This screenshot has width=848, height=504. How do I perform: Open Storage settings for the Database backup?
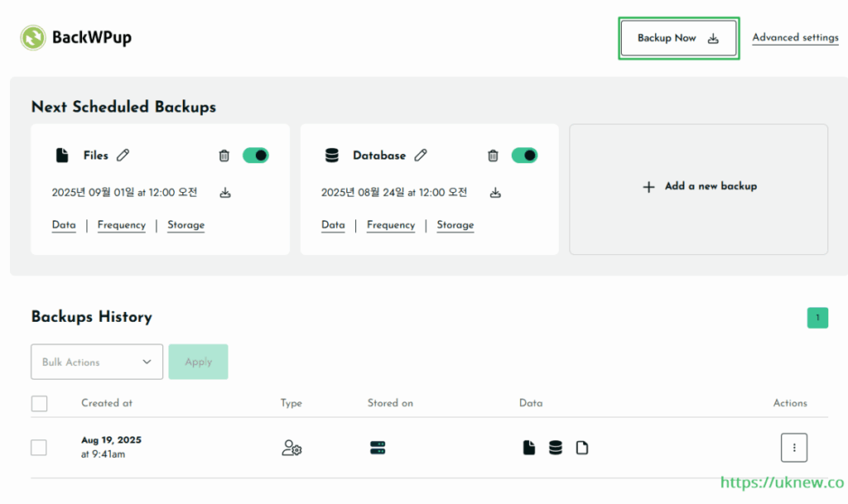click(x=455, y=225)
